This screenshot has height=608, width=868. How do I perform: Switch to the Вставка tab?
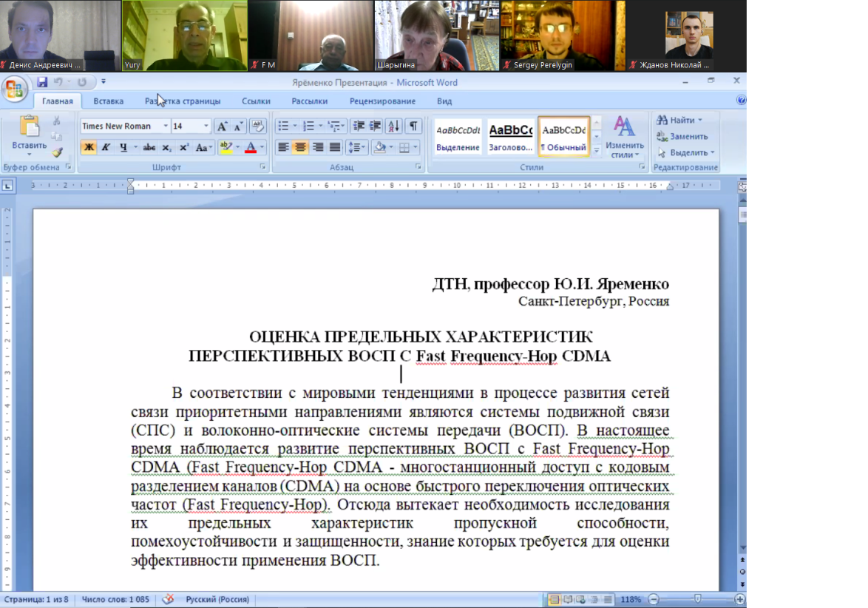109,101
